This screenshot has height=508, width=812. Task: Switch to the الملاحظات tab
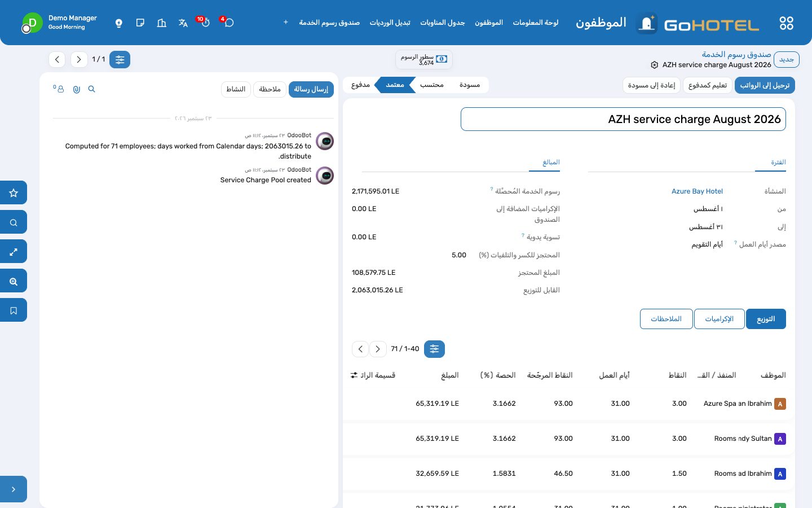pos(667,319)
